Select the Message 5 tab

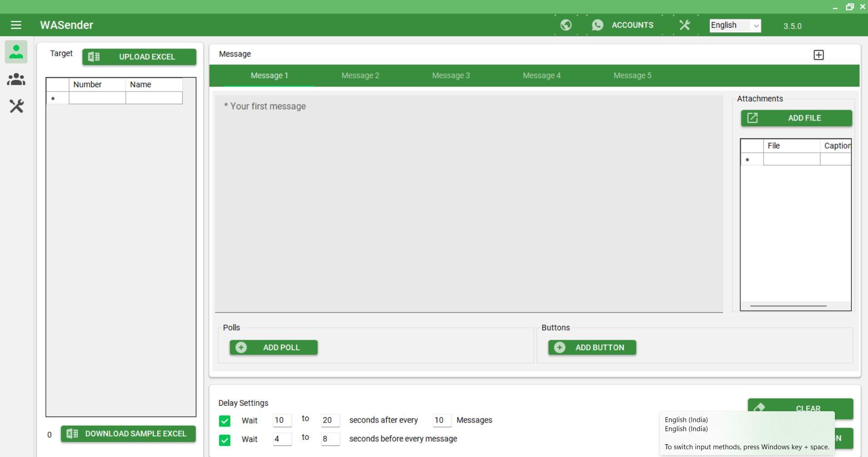[x=632, y=76]
